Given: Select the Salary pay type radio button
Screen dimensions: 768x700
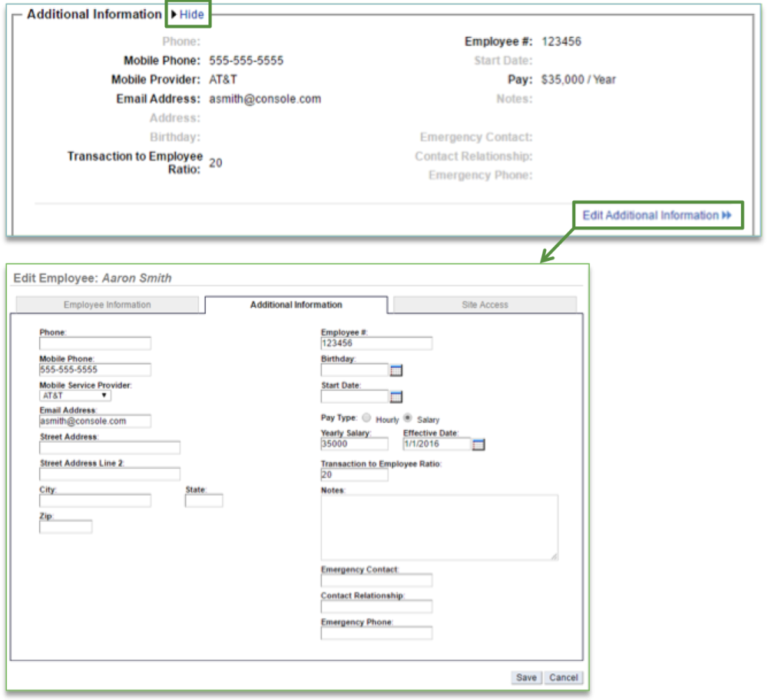Looking at the screenshot, I should [x=408, y=418].
